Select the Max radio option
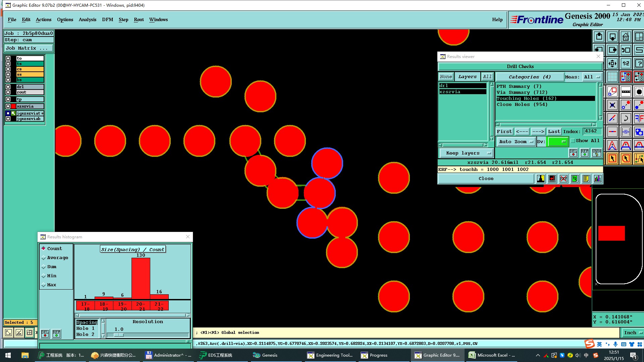The height and width of the screenshot is (362, 644). pos(44,285)
